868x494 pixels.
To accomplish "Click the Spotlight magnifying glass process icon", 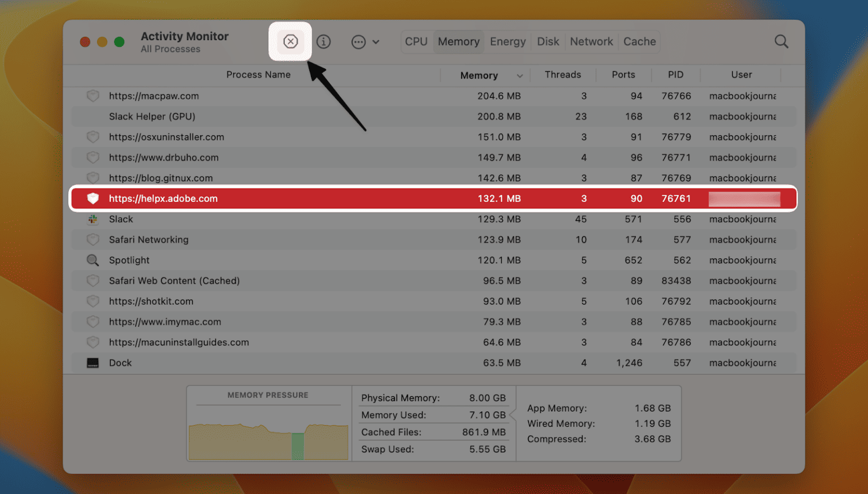I will [93, 260].
